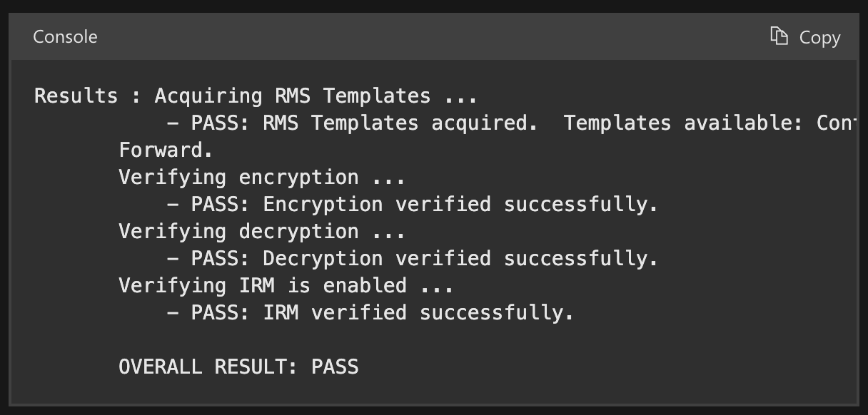Screen dimensions: 868x415
Task: Click the Forward. output line
Action: 166,150
